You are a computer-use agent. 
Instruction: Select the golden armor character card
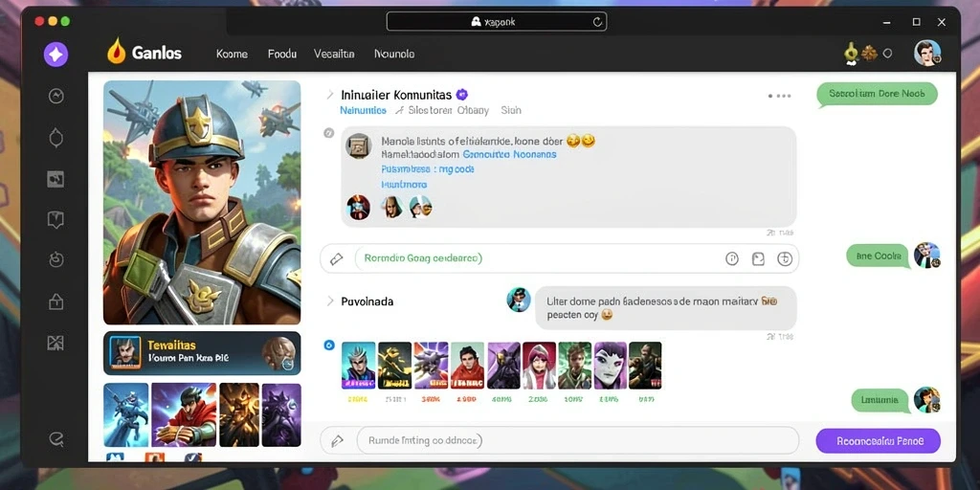[394, 366]
